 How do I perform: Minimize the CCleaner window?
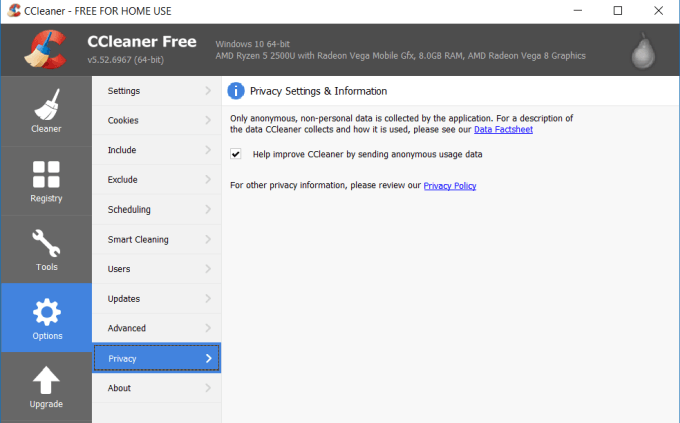click(578, 10)
